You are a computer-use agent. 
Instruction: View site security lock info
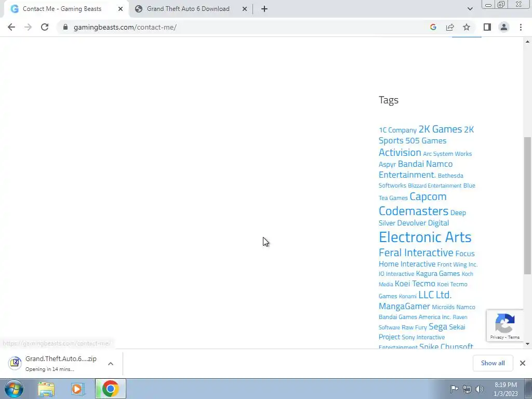65,27
